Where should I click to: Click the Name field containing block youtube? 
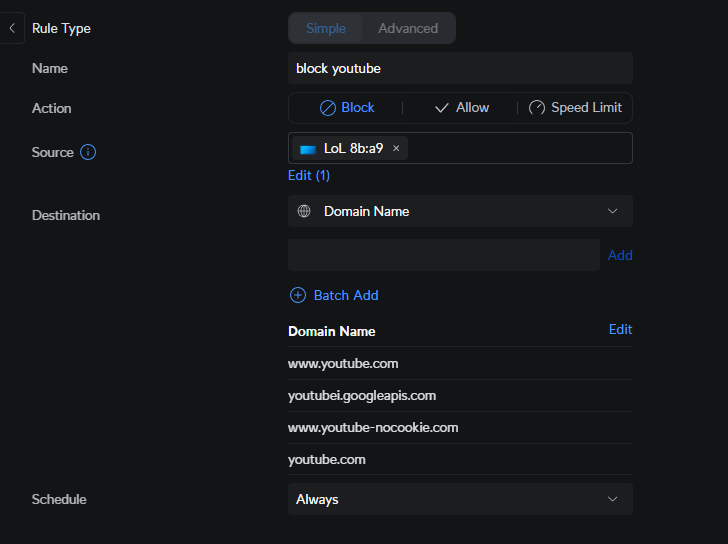pyautogui.click(x=460, y=68)
